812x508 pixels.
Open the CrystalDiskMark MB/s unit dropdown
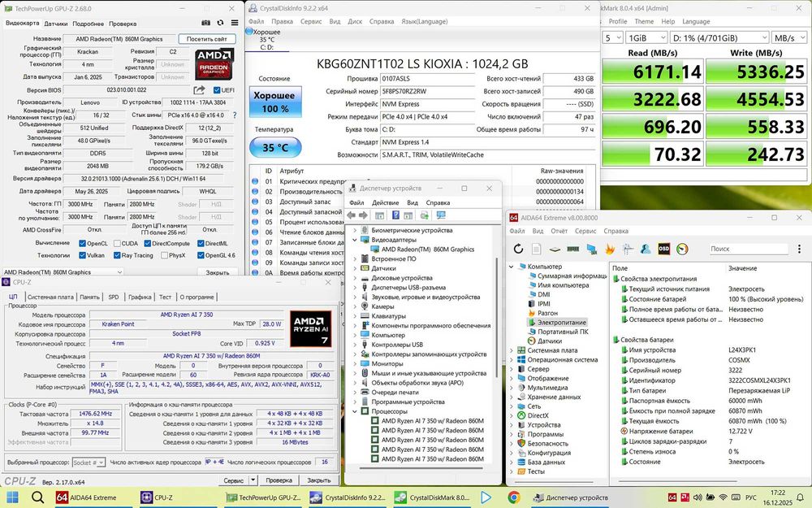tap(789, 38)
